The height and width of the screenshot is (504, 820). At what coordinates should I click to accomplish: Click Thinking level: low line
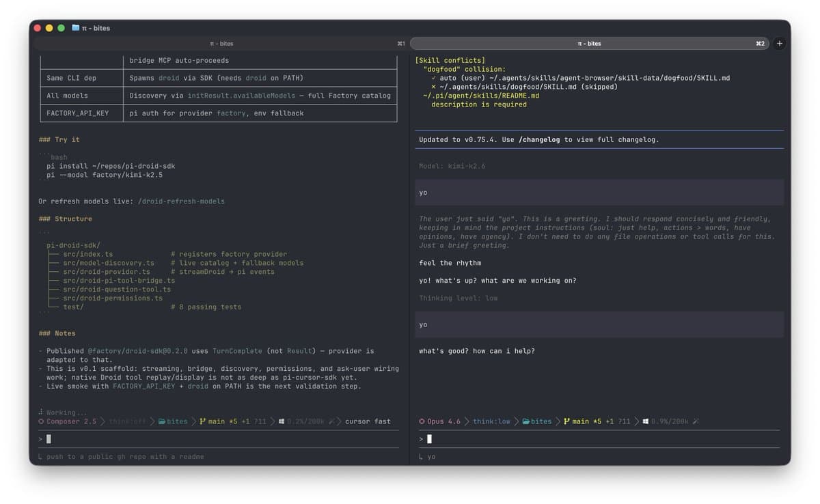pyautogui.click(x=458, y=298)
